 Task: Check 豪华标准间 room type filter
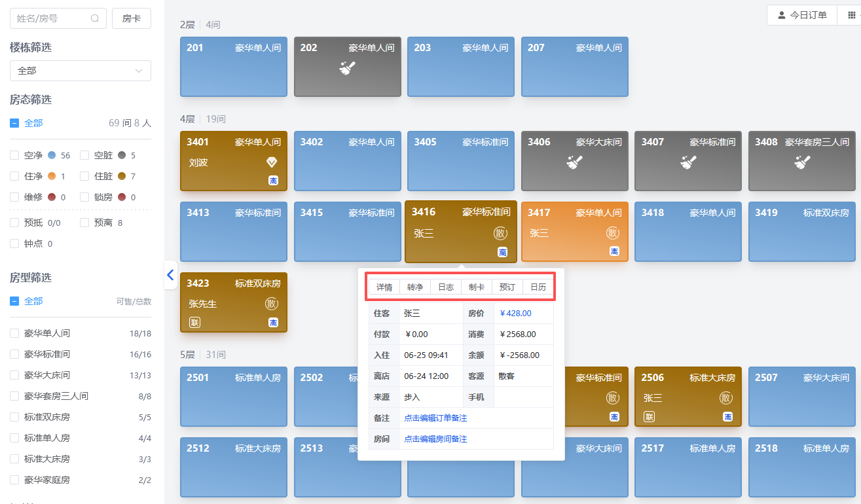click(x=14, y=354)
